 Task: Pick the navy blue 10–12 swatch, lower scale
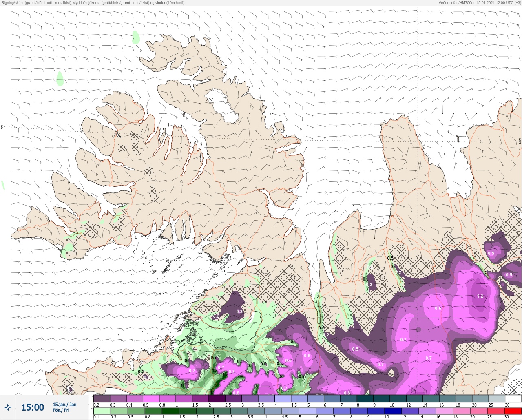tap(394, 411)
